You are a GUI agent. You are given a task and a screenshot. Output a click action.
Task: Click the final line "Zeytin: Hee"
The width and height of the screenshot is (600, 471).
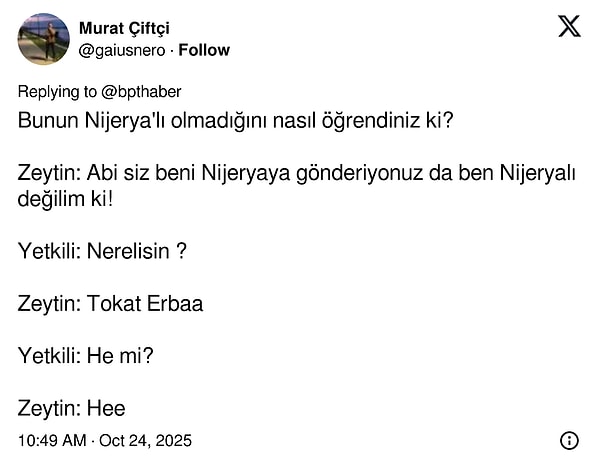71,408
